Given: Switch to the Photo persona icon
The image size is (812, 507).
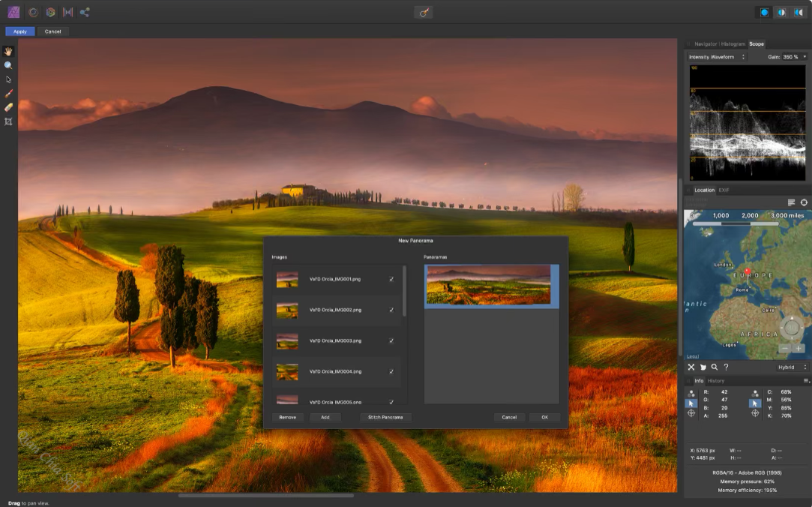Looking at the screenshot, I should (14, 12).
